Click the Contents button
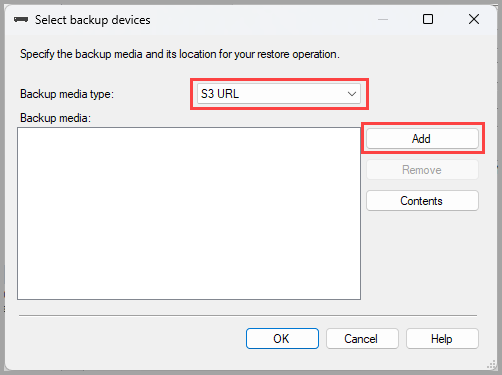This screenshot has width=502, height=375. 422,201
